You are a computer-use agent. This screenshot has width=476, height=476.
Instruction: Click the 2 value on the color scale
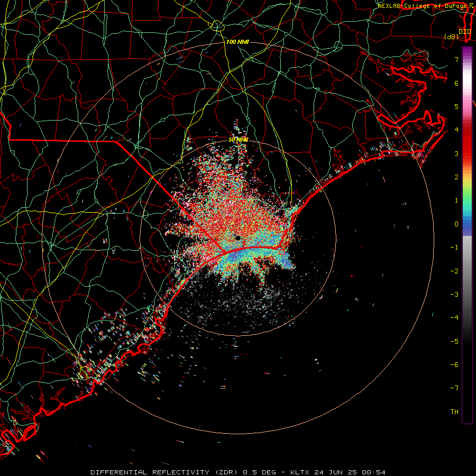[x=456, y=177]
